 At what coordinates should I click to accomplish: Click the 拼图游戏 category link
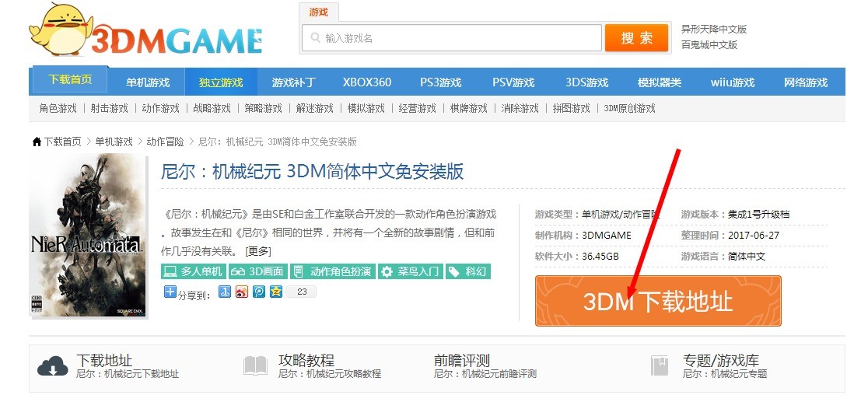point(572,108)
